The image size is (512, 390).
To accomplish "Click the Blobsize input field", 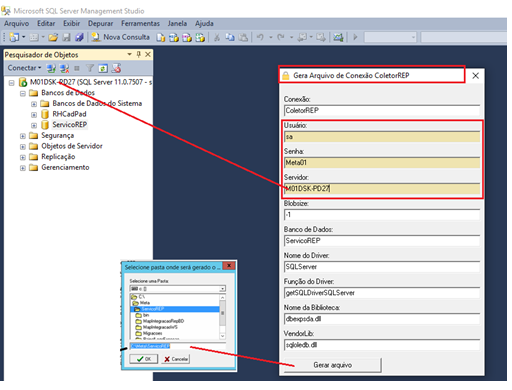I will tap(382, 215).
